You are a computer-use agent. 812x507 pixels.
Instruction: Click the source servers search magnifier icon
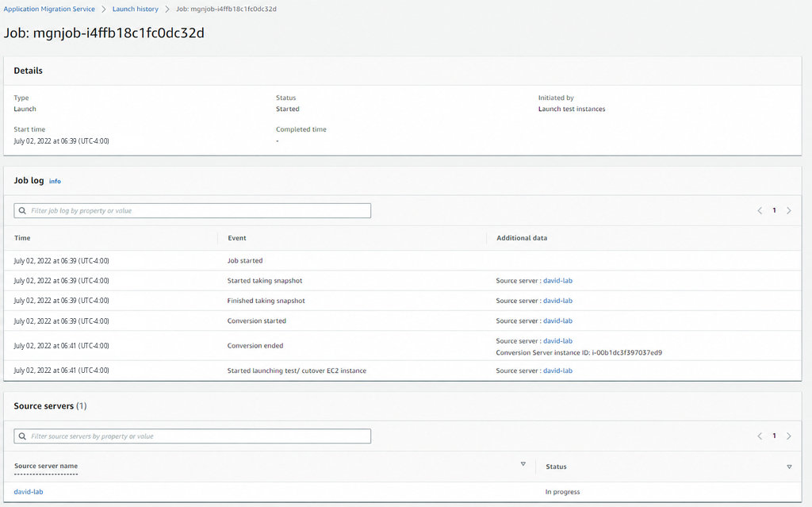[22, 436]
